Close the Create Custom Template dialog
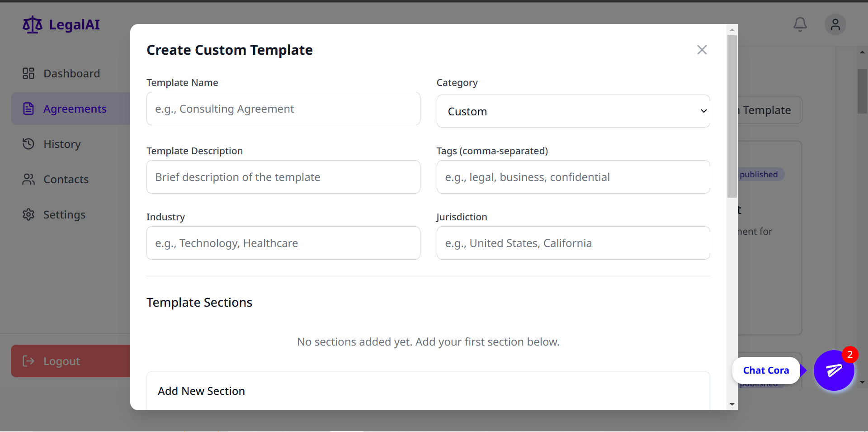868x432 pixels. coord(702,50)
